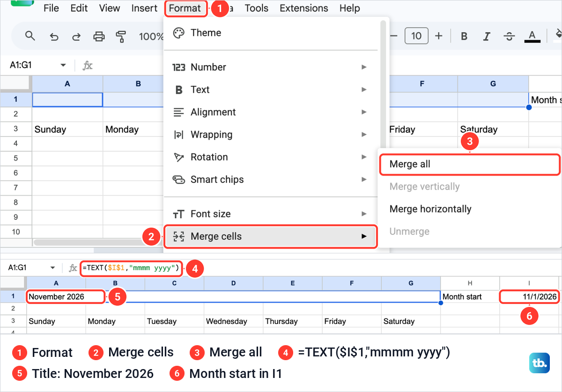Toggle italic formatting
The width and height of the screenshot is (562, 392).
tap(487, 36)
